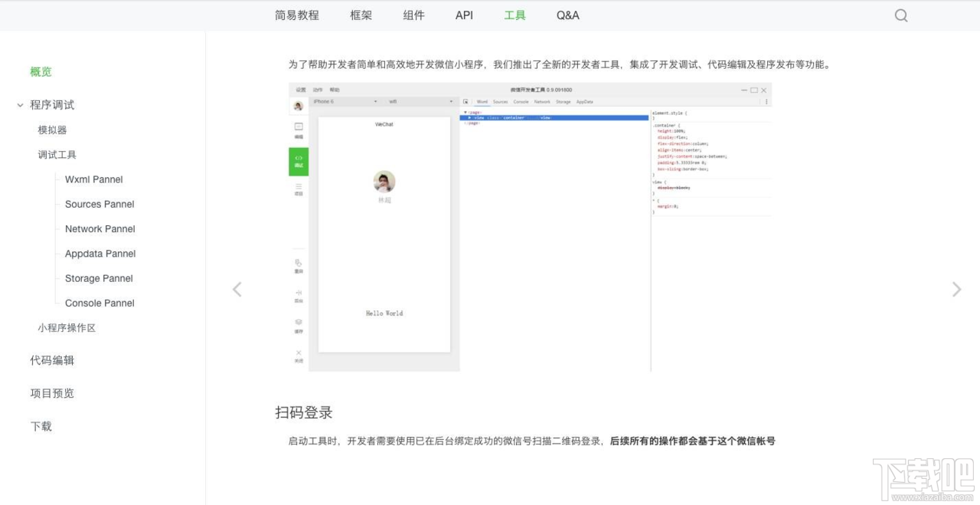Toggle element inspection mode in devtools

click(466, 102)
